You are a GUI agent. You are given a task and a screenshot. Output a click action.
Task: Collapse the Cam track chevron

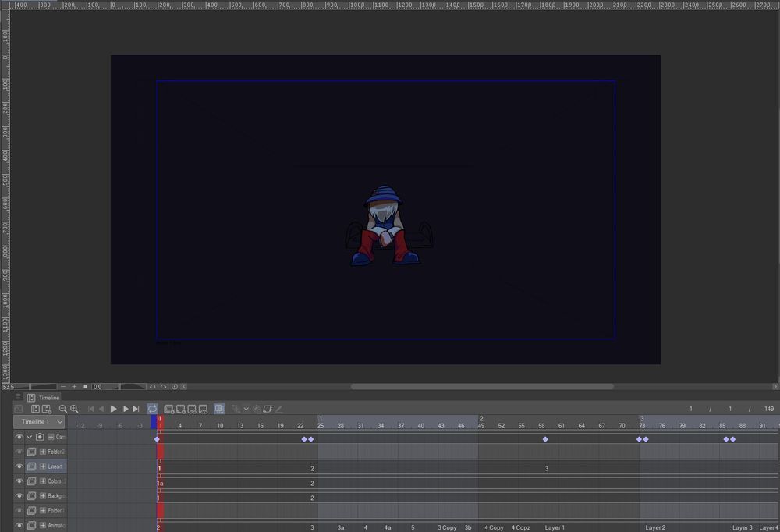[x=30, y=437]
